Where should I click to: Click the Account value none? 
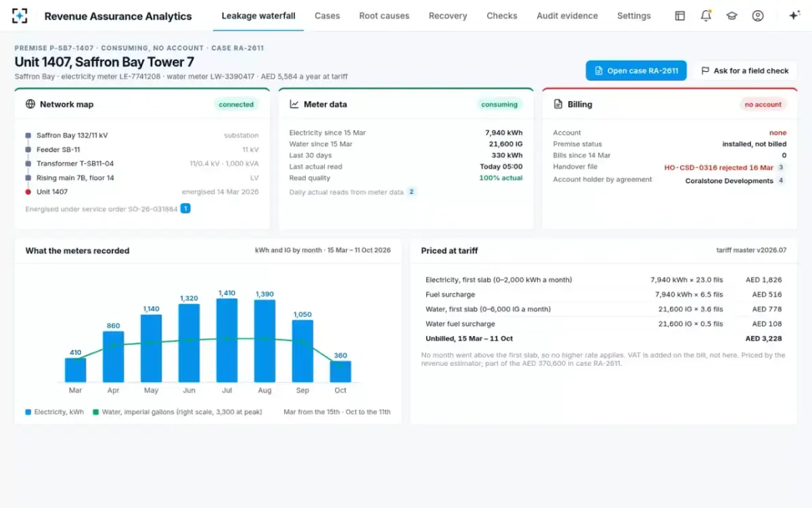point(778,133)
